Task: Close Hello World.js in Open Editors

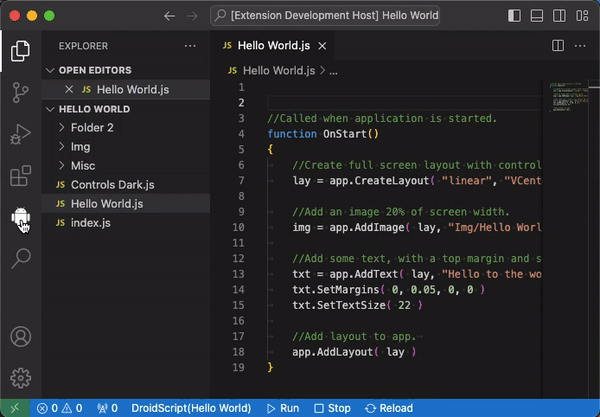Action: pyautogui.click(x=69, y=89)
